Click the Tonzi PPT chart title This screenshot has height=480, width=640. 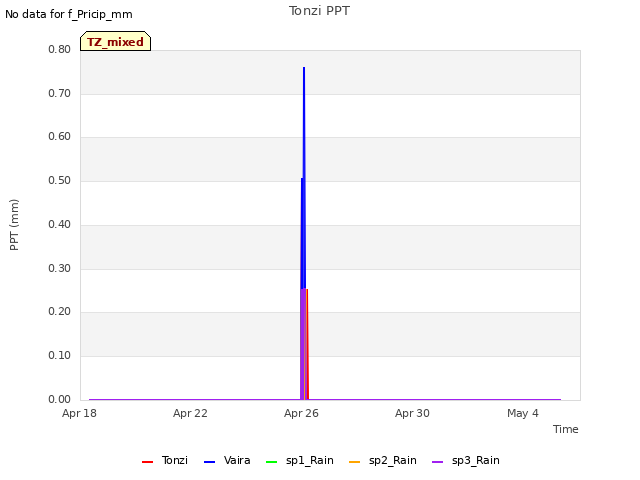319,11
